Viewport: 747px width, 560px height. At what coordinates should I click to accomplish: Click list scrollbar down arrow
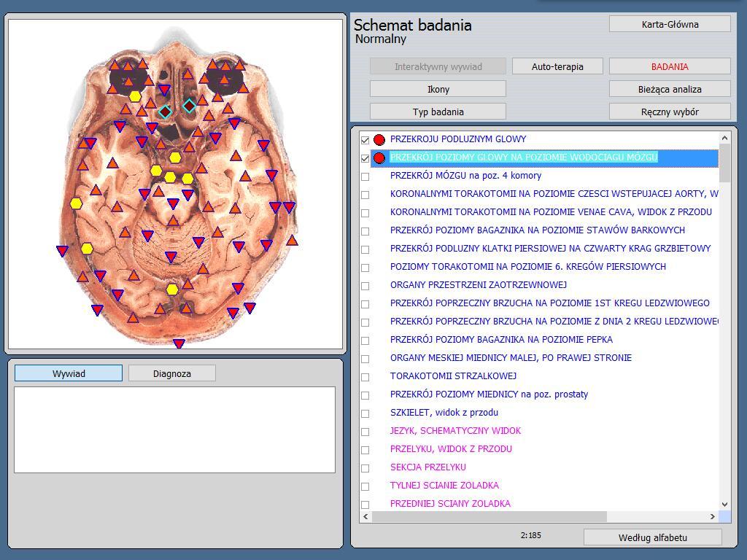coord(724,505)
